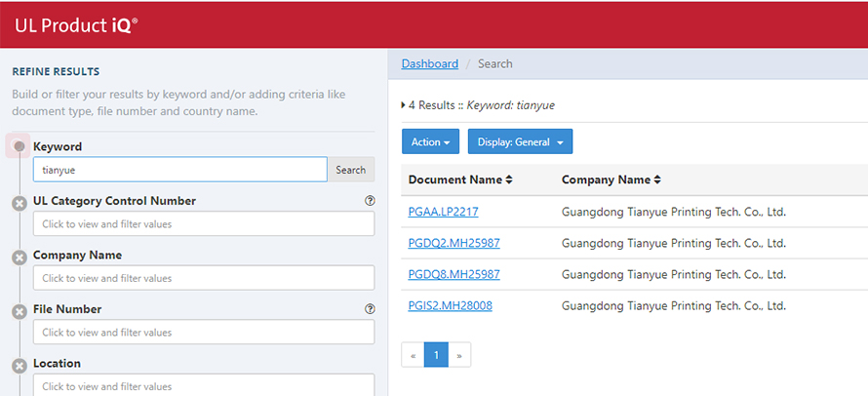
Task: Go to next results page arrow
Action: point(459,355)
